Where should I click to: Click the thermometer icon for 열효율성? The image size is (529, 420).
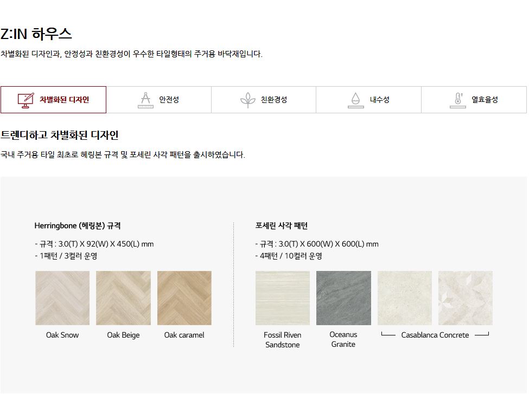457,100
